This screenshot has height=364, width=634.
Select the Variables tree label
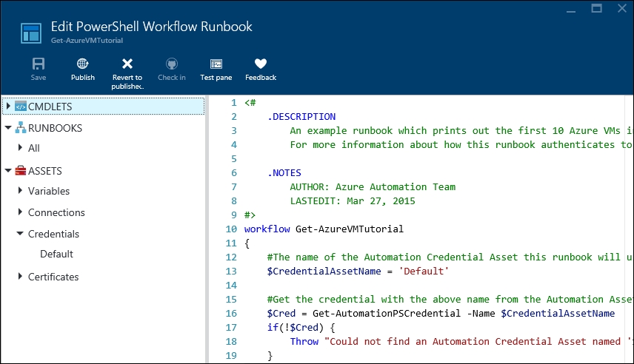click(49, 191)
